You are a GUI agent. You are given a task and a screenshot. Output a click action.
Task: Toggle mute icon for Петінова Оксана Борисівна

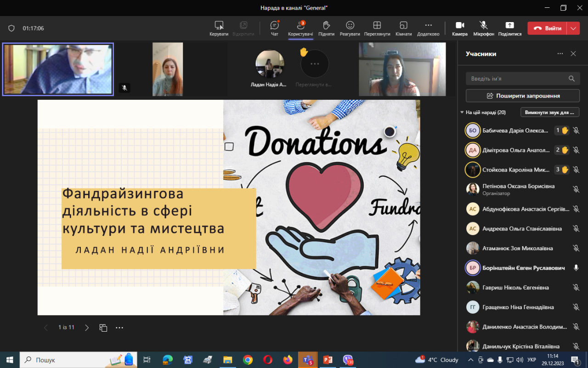[576, 189]
